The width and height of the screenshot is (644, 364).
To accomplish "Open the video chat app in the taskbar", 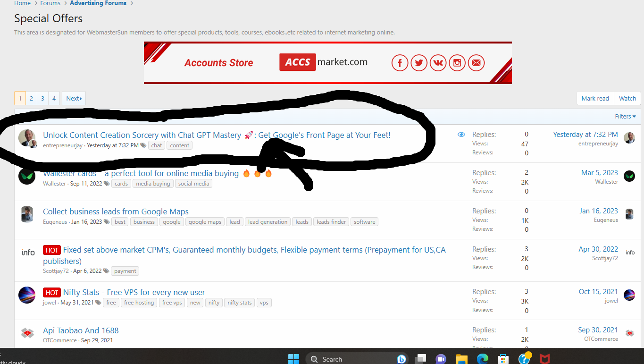I will pos(441,359).
